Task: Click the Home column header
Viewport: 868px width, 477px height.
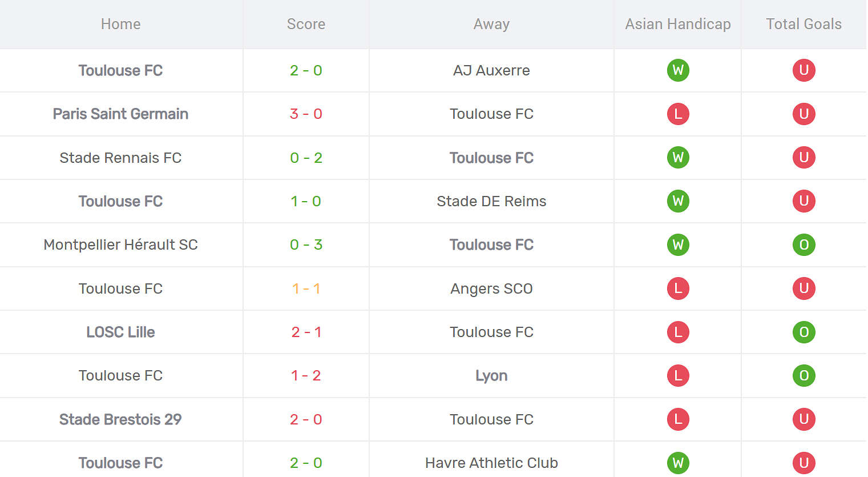Action: (120, 24)
